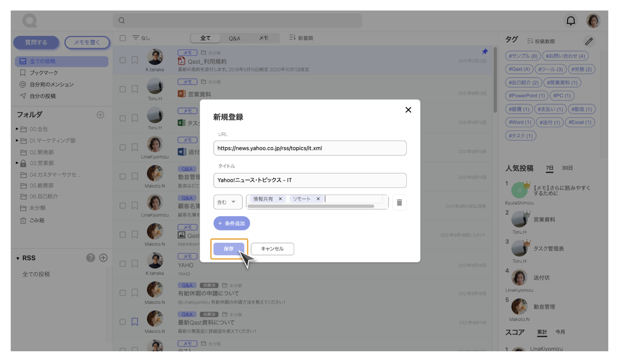This screenshot has width=644, height=362.
Task: Close the 新規登録 dialog
Action: [x=408, y=110]
